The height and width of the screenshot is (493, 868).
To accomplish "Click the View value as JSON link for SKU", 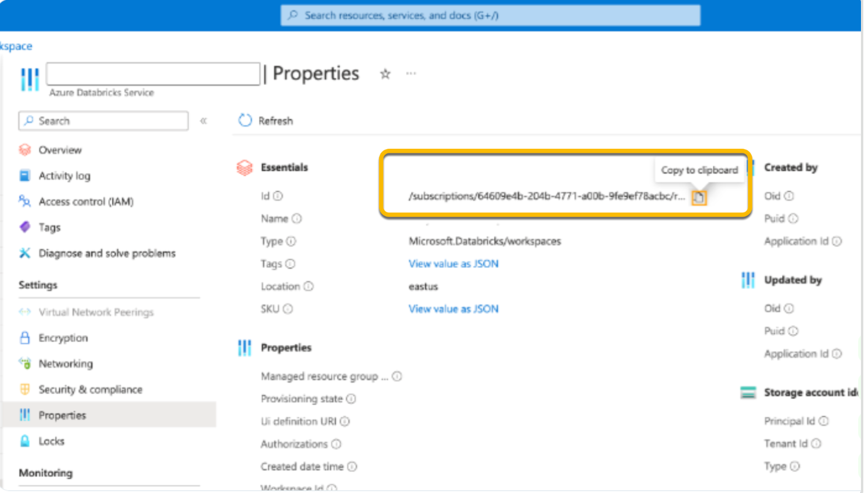I will pos(453,309).
